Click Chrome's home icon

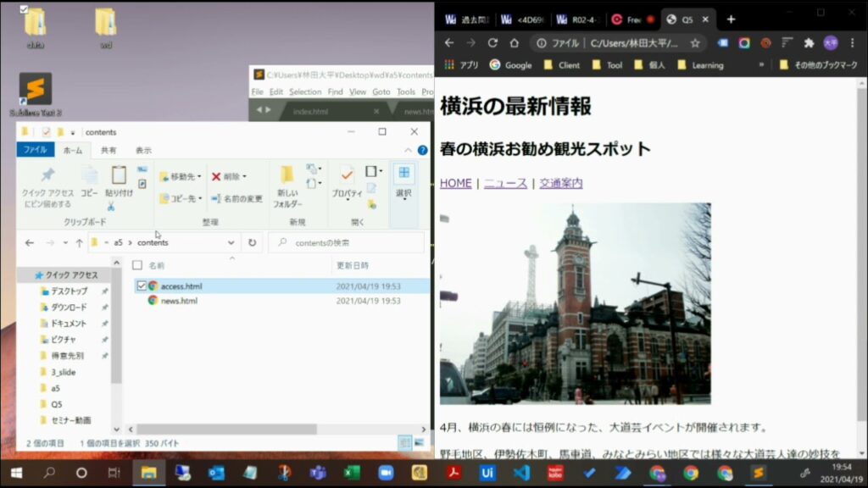[515, 42]
